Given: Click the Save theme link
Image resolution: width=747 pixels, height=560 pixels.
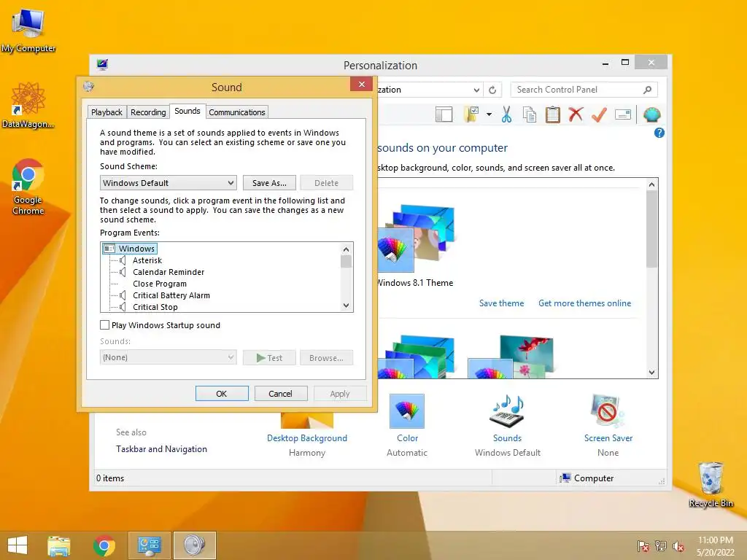Looking at the screenshot, I should (501, 303).
